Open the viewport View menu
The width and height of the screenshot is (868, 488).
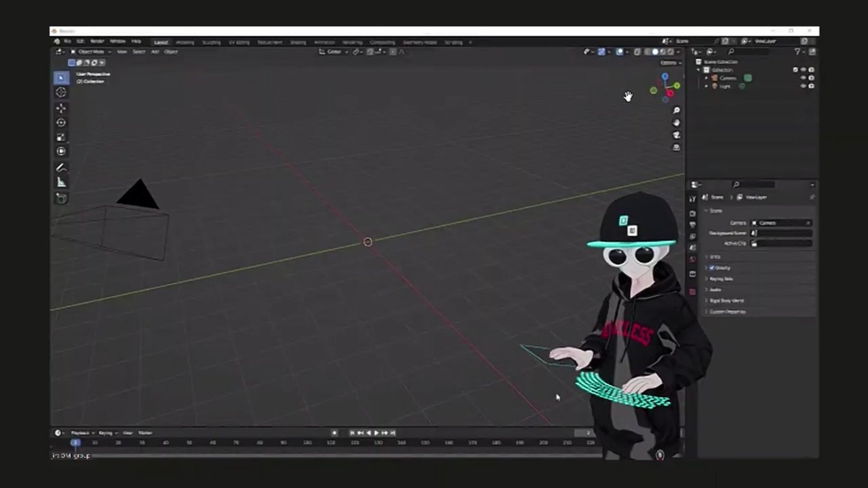(122, 52)
